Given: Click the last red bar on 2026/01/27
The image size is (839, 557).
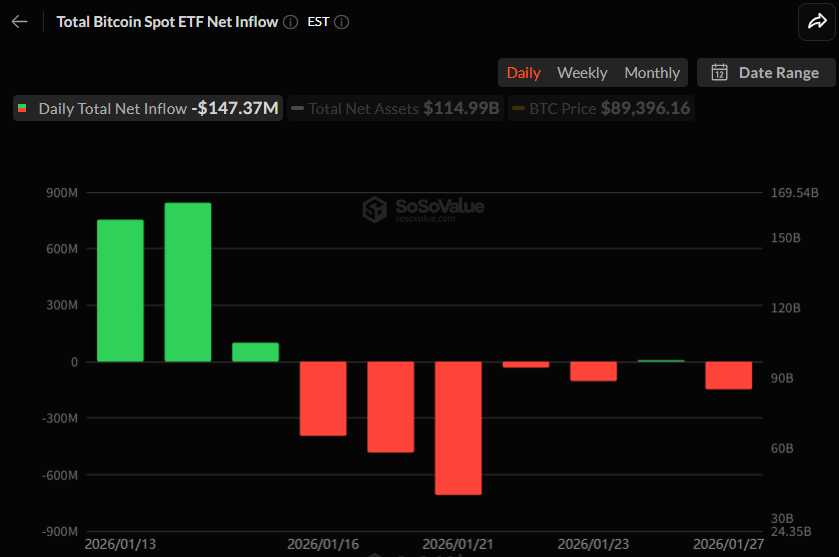Looking at the screenshot, I should tap(728, 375).
